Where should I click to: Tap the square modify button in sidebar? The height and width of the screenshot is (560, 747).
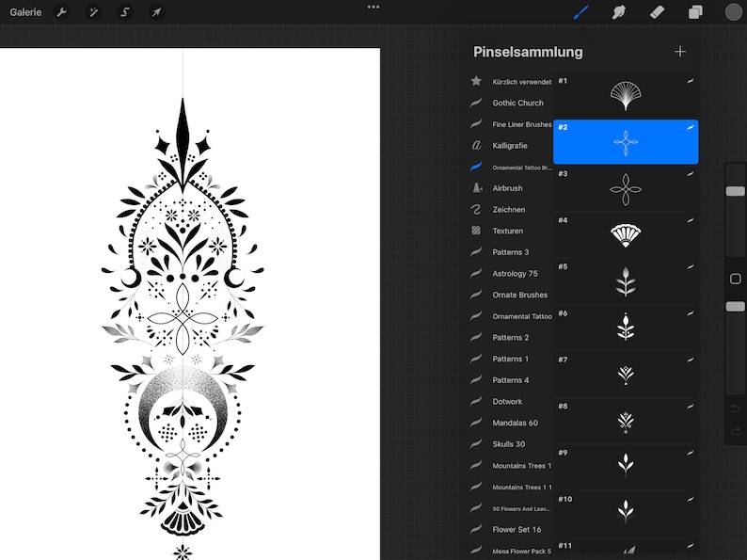[735, 279]
